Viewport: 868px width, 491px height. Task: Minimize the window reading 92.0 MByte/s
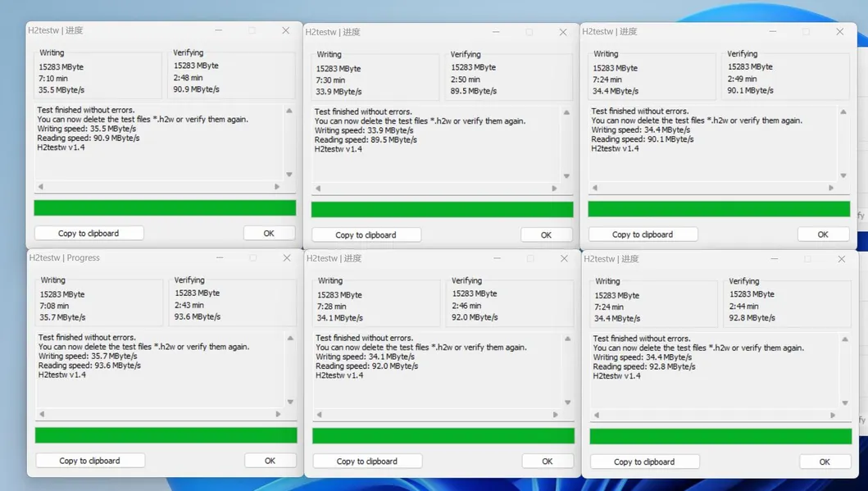[497, 258]
